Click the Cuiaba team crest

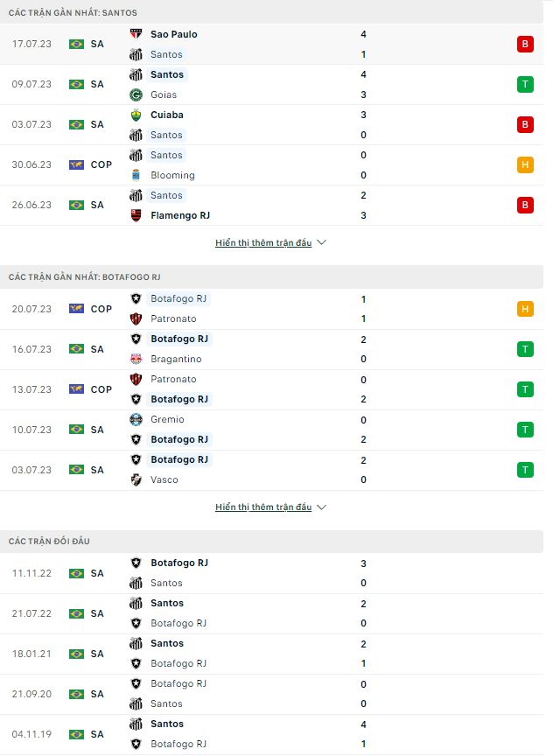[x=136, y=115]
